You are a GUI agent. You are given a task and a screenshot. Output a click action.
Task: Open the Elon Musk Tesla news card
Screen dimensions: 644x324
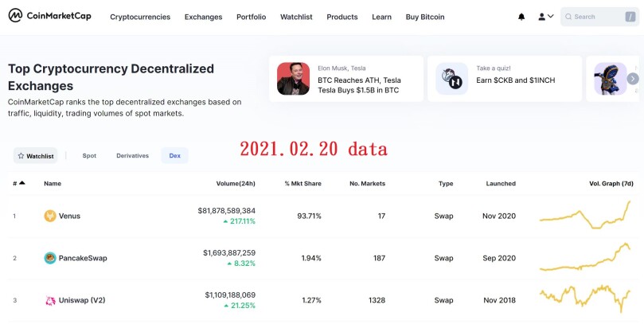[345, 79]
